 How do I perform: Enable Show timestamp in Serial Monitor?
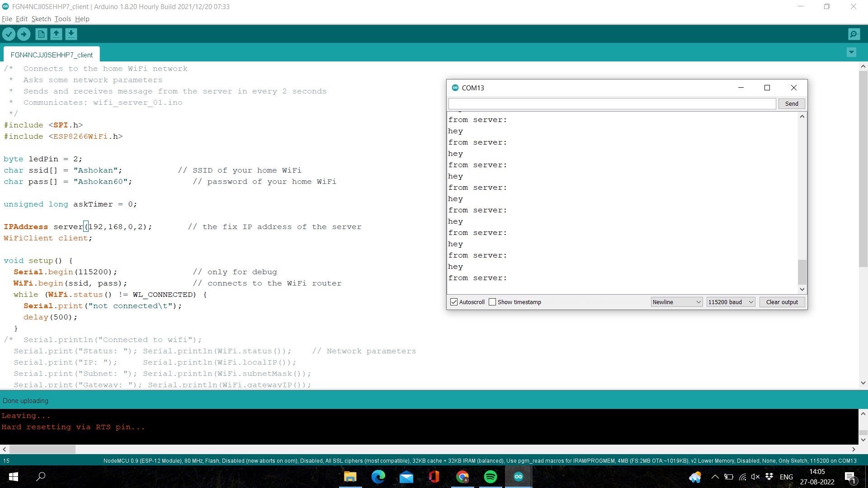(x=492, y=302)
